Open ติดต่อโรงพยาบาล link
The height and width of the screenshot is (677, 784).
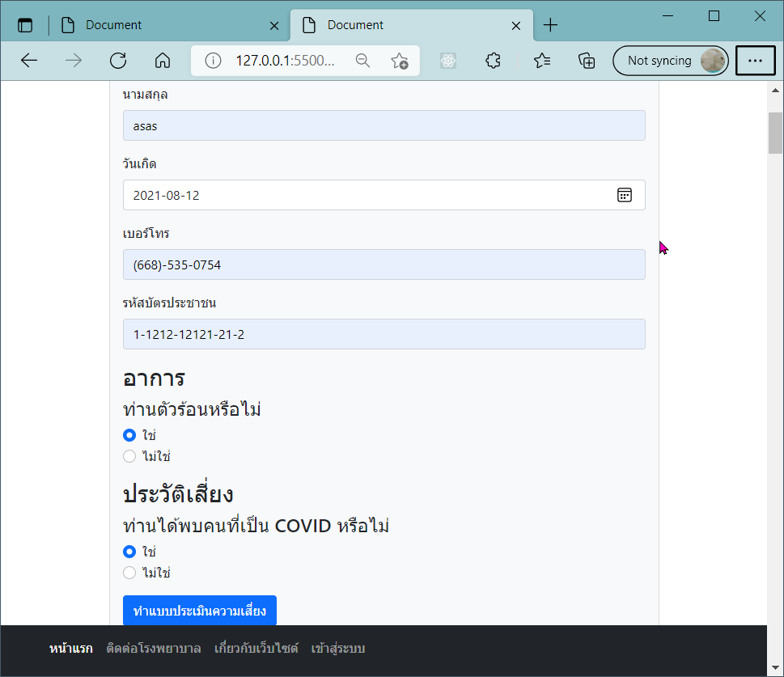point(154,649)
